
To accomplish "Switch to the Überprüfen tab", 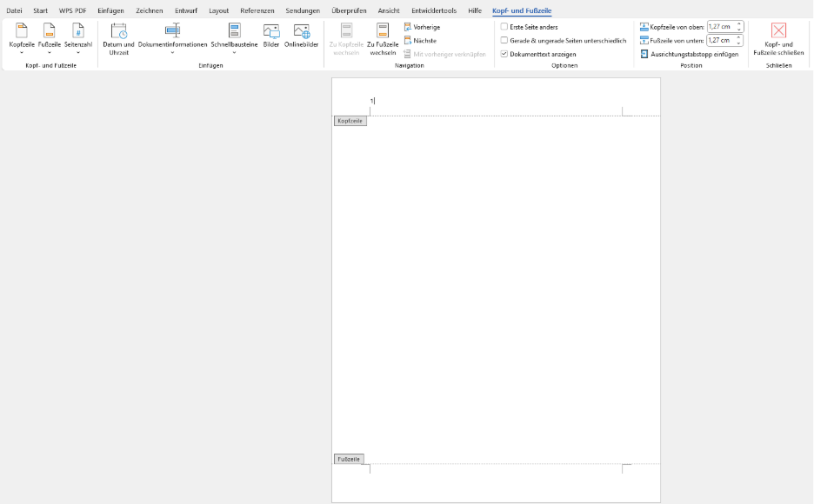I will [x=349, y=10].
